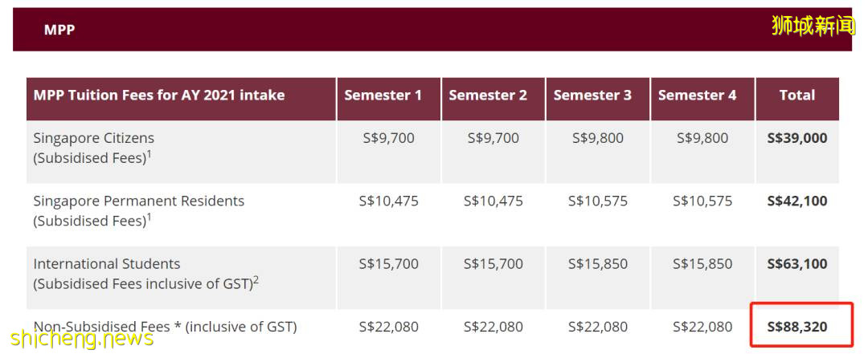Image resolution: width=868 pixels, height=354 pixels.
Task: Select the Total column header
Action: [796, 96]
